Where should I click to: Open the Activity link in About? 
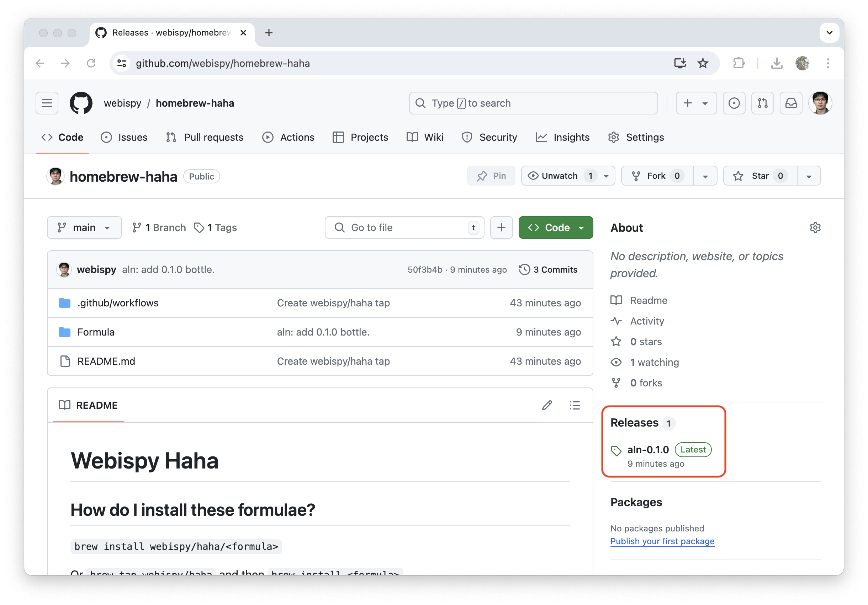pos(647,321)
